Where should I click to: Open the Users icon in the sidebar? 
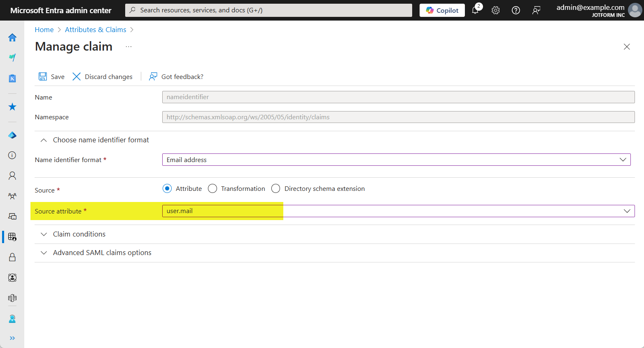pos(12,176)
